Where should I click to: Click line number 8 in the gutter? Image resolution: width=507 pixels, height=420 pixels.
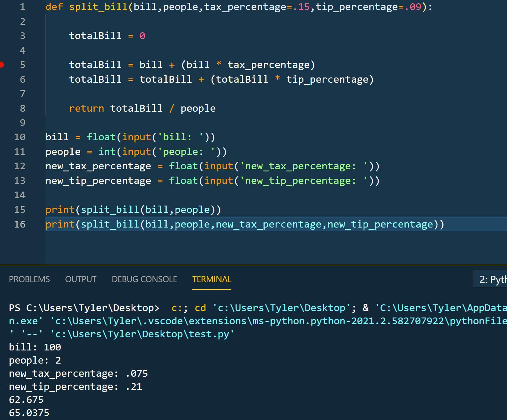[23, 109]
